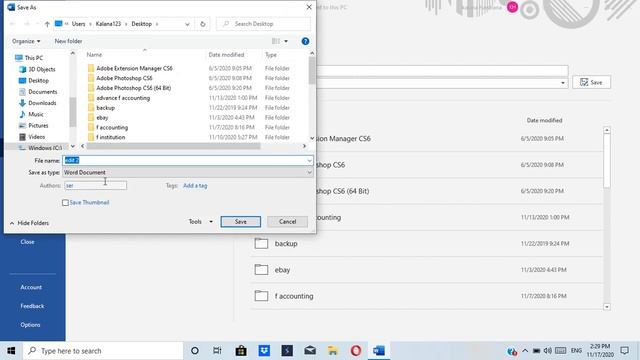Click Kalana123 in the address breadcrumb
This screenshot has height=360, width=640.
pos(108,24)
